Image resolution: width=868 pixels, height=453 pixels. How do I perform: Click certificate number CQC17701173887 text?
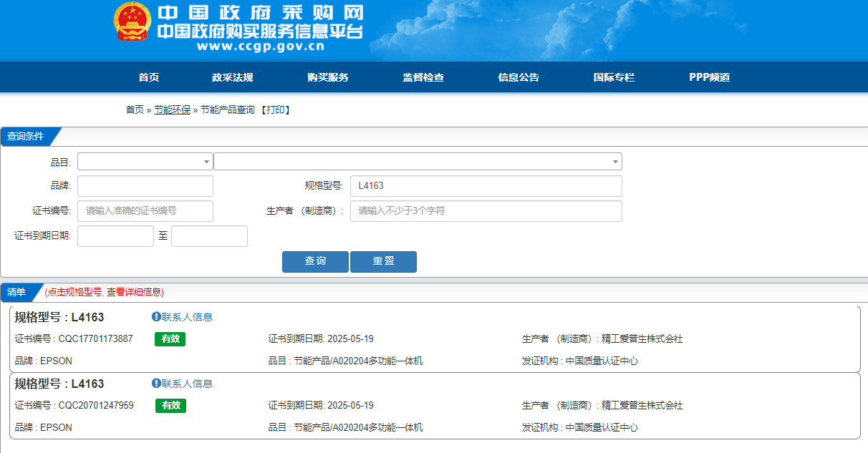tap(96, 339)
